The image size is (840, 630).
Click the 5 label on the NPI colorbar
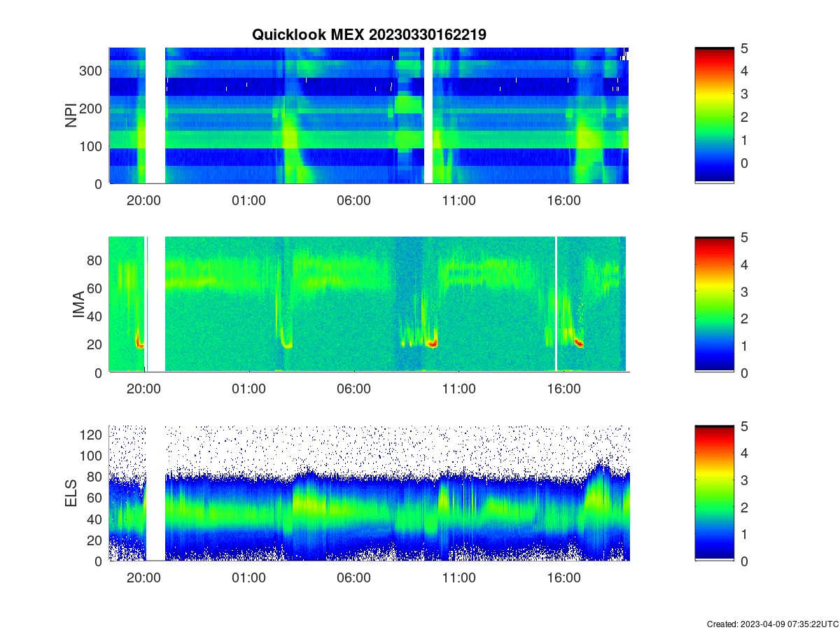(745, 48)
